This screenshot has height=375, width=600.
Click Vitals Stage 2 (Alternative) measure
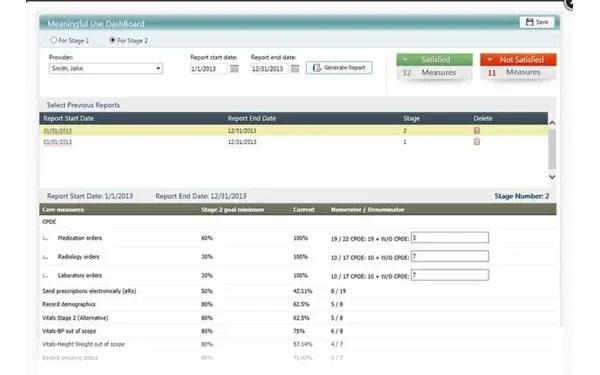point(75,318)
